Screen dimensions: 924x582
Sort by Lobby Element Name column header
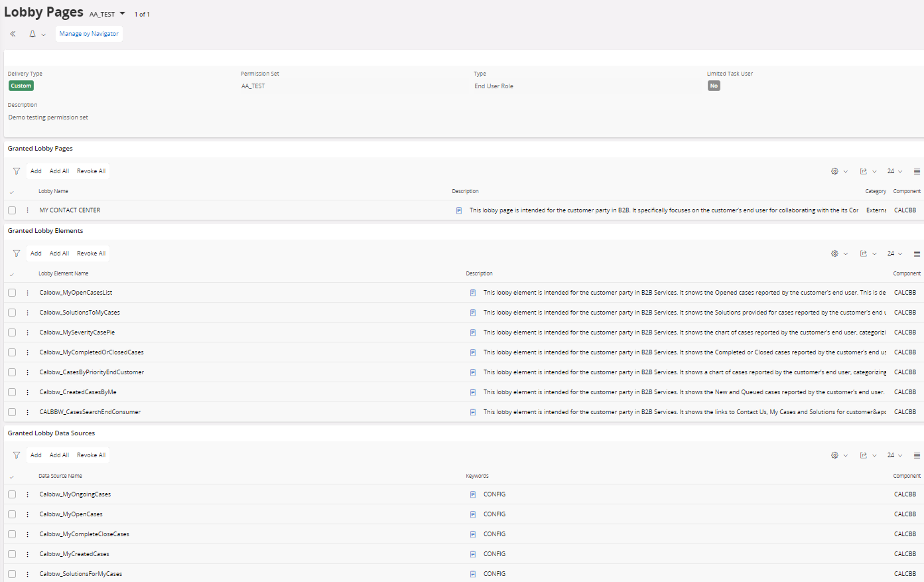pyautogui.click(x=63, y=273)
